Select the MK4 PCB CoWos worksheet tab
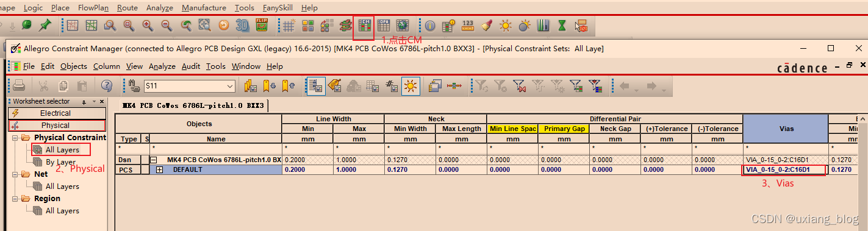 tap(193, 105)
